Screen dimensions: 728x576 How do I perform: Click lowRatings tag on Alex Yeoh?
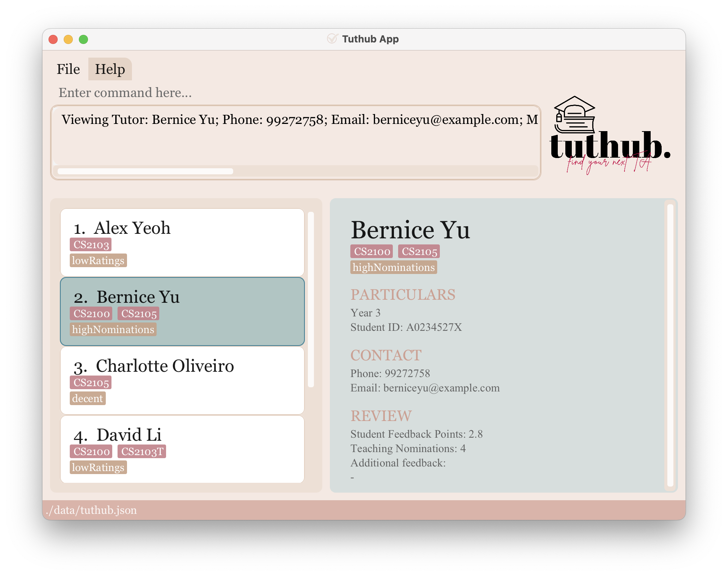click(98, 261)
